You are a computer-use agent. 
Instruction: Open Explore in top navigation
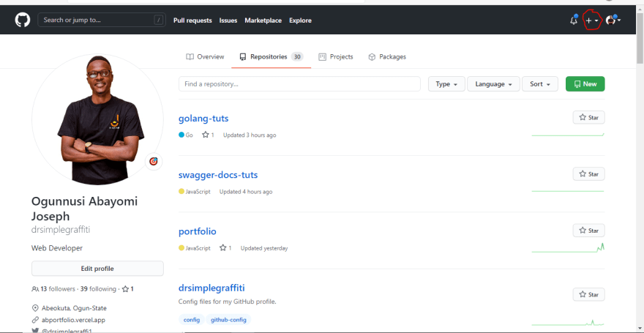[300, 20]
